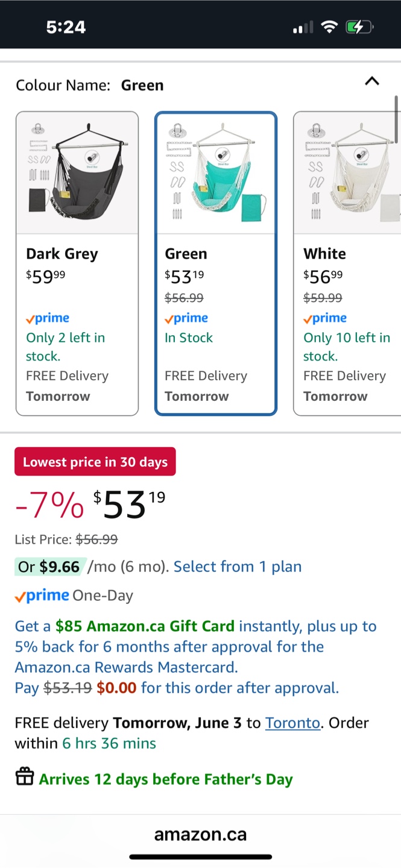Click the Prime logo under White price
This screenshot has width=401, height=868.
coord(325,318)
